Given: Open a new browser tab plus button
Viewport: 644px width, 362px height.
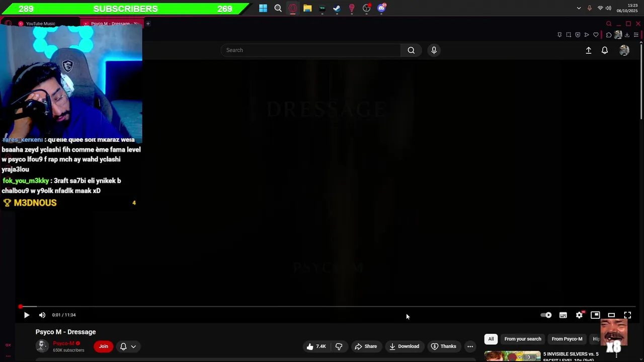Looking at the screenshot, I should (x=148, y=24).
